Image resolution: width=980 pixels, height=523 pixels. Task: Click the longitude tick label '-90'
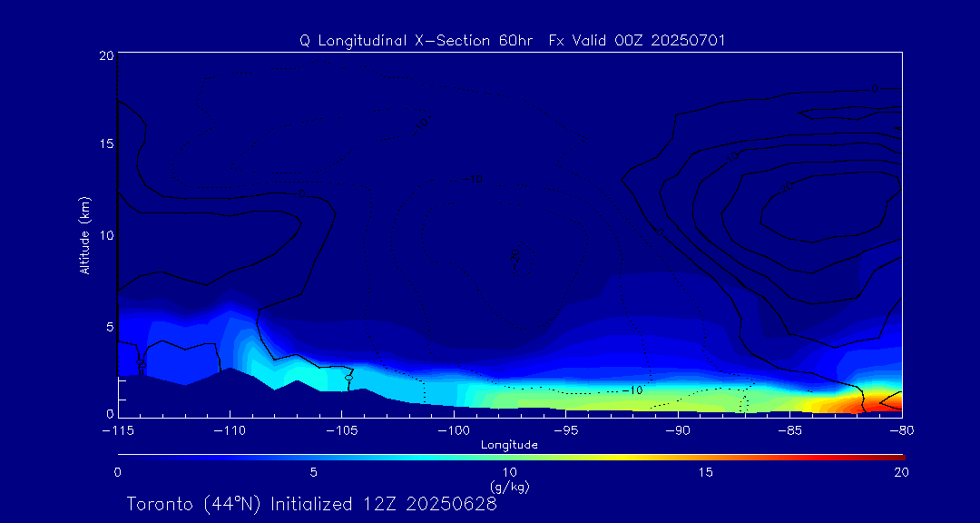coord(678,431)
